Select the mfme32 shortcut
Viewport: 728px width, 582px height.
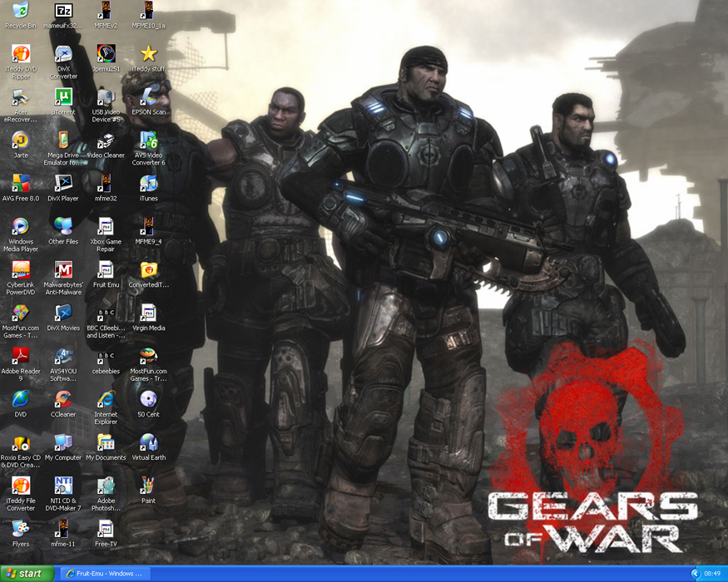click(x=106, y=183)
